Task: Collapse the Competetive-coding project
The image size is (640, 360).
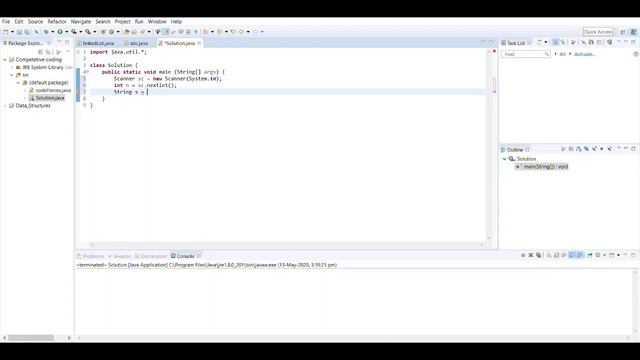Action: pos(5,60)
